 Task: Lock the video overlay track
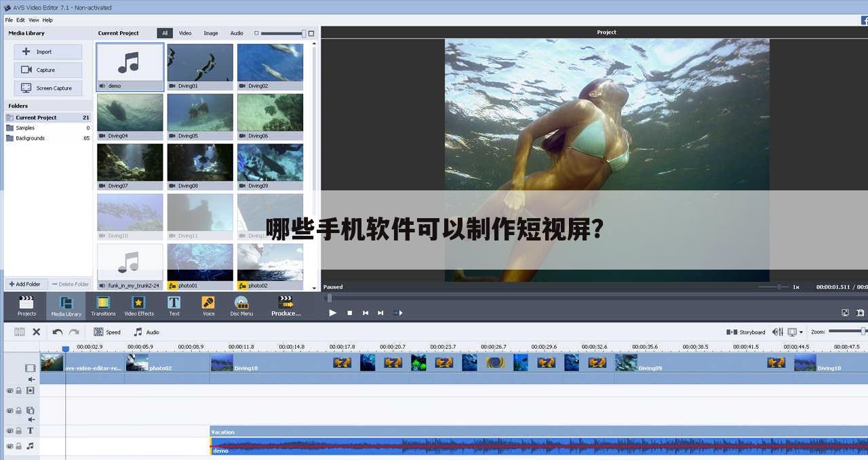click(19, 411)
